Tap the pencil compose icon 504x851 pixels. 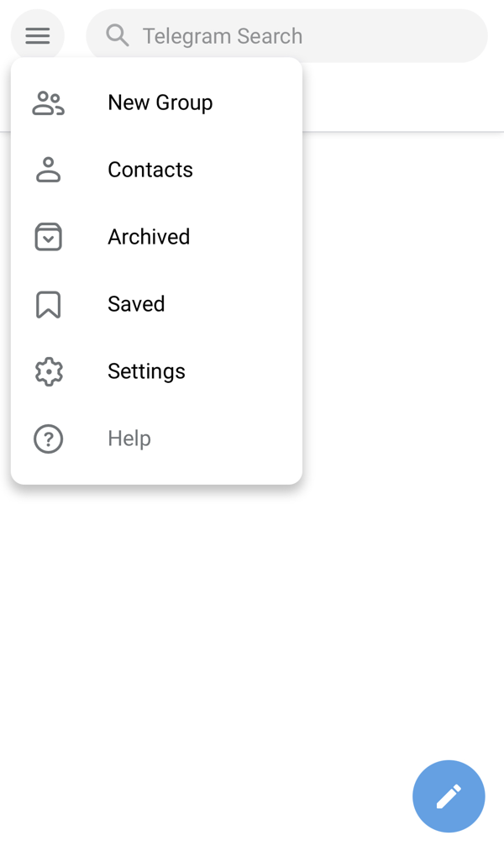coord(449,796)
